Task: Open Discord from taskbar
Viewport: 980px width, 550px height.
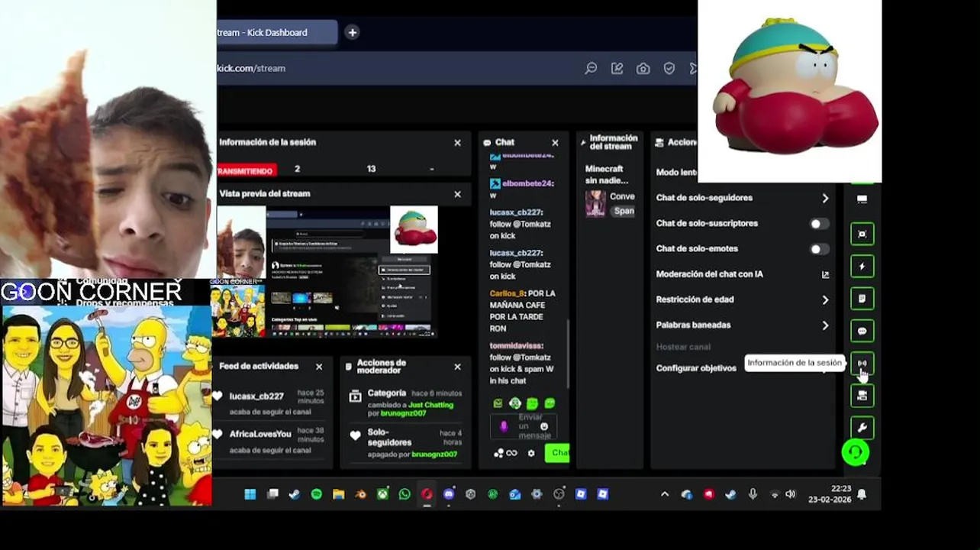Action: (x=449, y=494)
